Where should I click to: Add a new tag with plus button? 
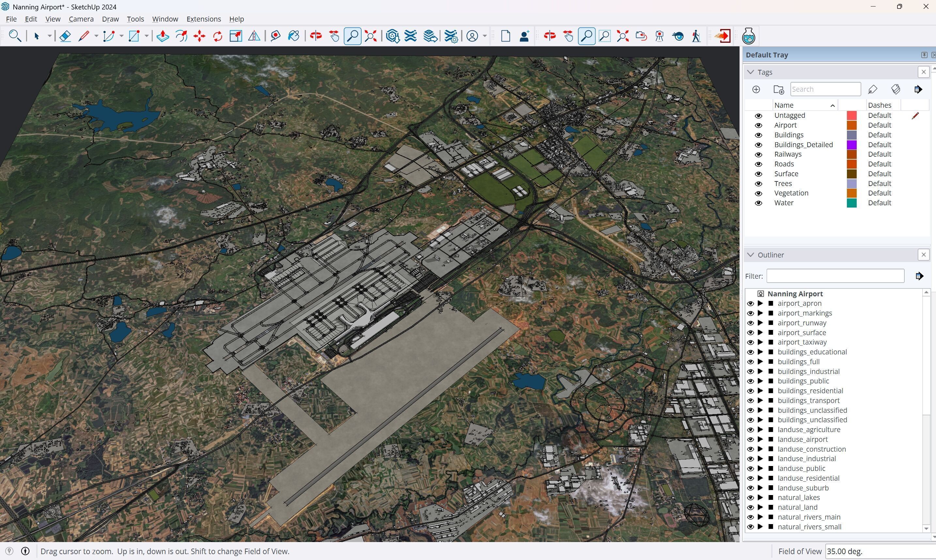[756, 89]
